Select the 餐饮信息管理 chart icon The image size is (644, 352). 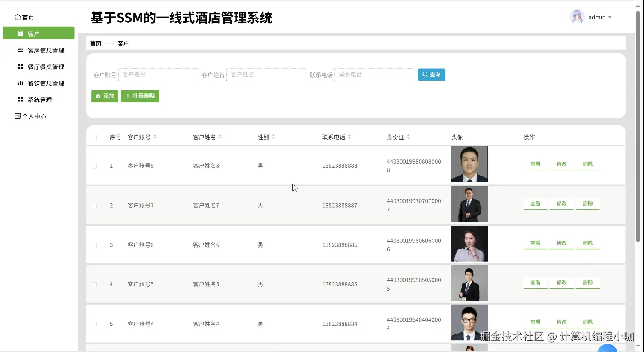tap(20, 83)
